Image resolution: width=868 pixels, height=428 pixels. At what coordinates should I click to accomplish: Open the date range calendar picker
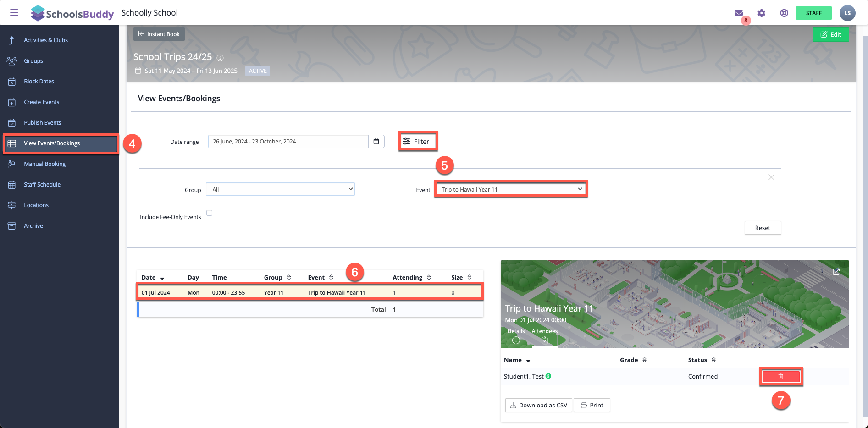pyautogui.click(x=376, y=142)
